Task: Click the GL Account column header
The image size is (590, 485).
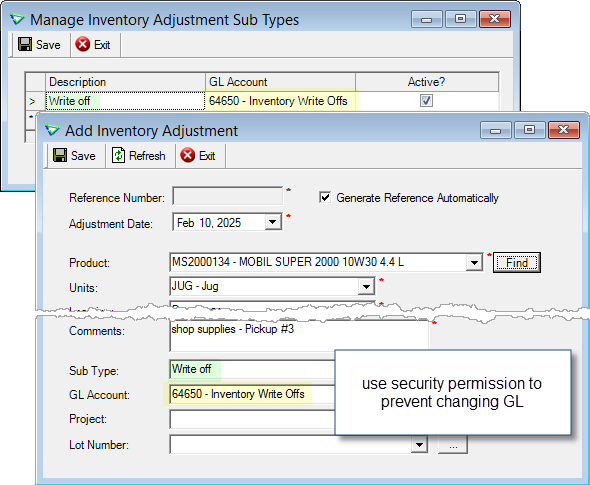Action: [x=280, y=82]
